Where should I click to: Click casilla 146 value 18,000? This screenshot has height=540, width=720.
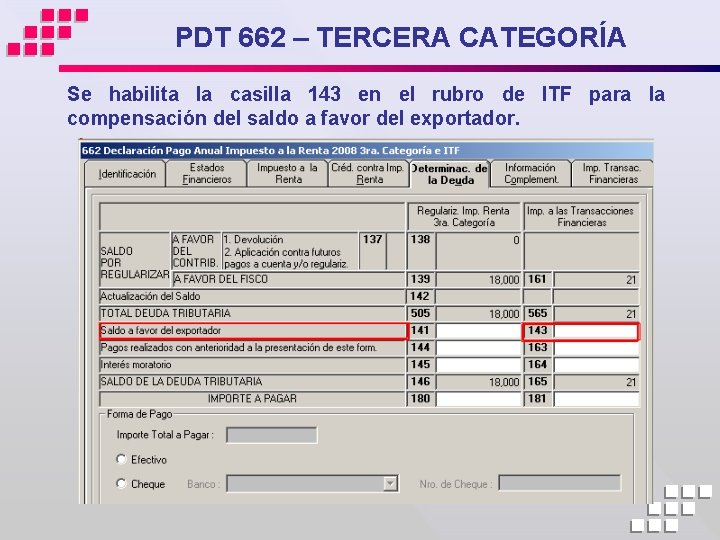(x=478, y=382)
